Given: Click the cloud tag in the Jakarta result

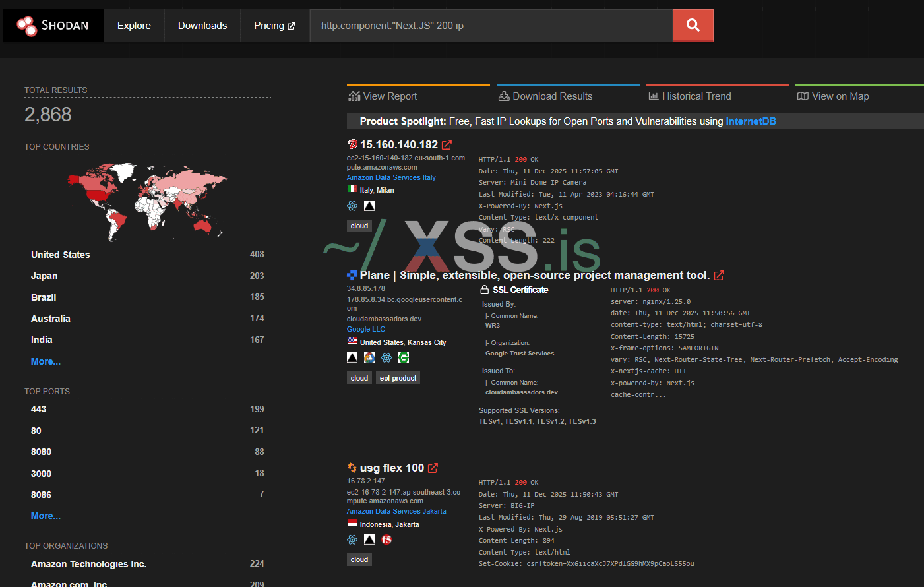Looking at the screenshot, I should (x=359, y=559).
